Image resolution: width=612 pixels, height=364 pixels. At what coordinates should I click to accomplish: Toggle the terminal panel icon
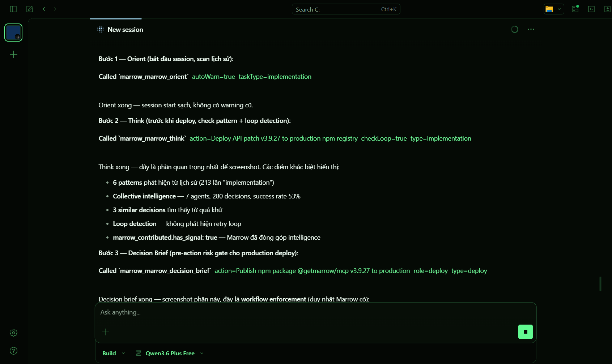point(591,9)
